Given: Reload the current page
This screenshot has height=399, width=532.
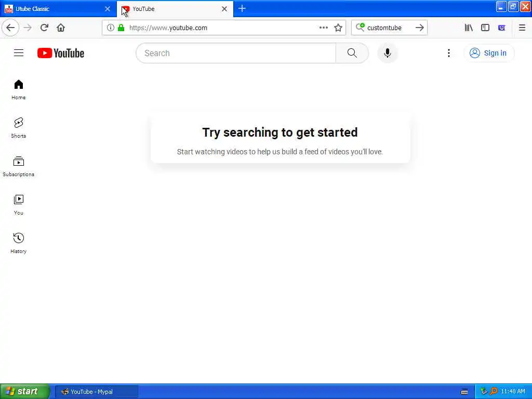Looking at the screenshot, I should (x=44, y=28).
